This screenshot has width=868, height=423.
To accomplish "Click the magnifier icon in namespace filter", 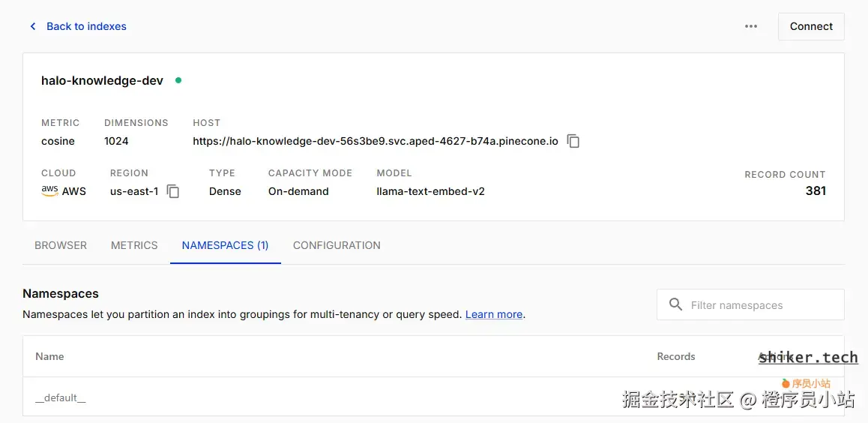I will tap(675, 304).
